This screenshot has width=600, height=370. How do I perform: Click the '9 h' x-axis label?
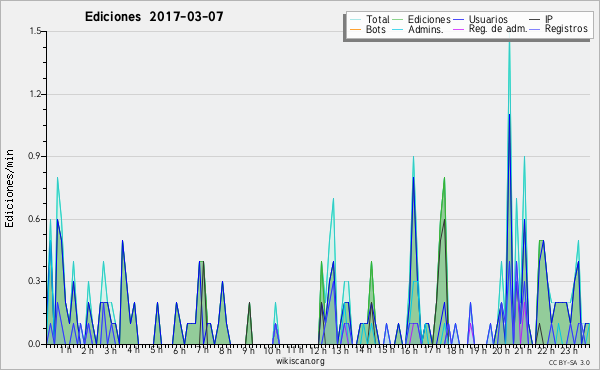coord(248,350)
